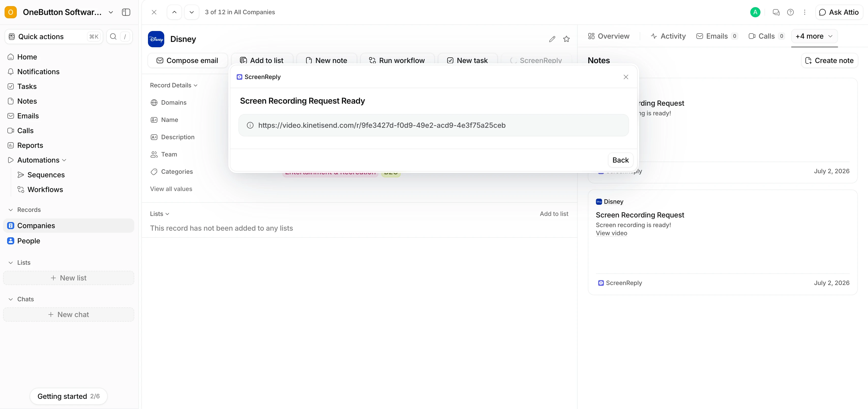
Task: Toggle the sidebar collapse icon
Action: coord(126,12)
